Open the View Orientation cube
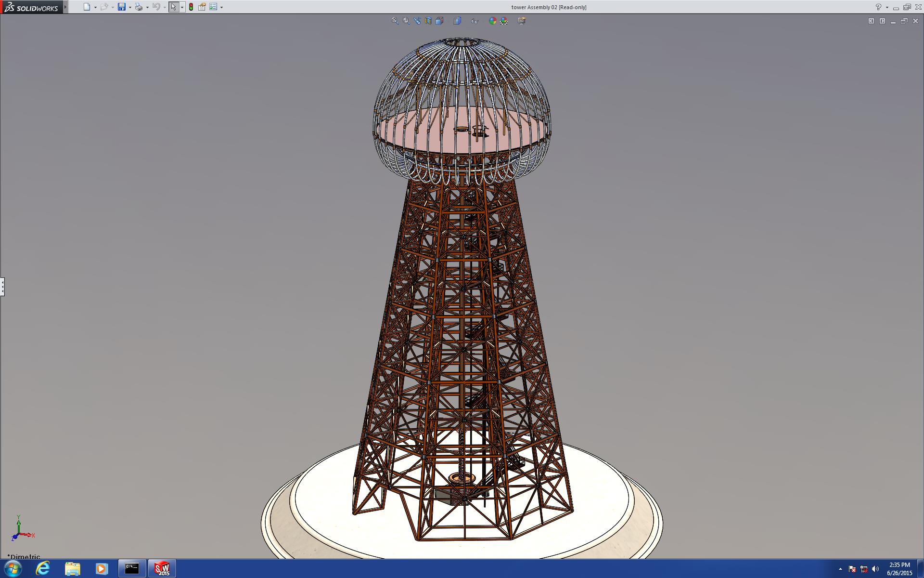 point(439,21)
